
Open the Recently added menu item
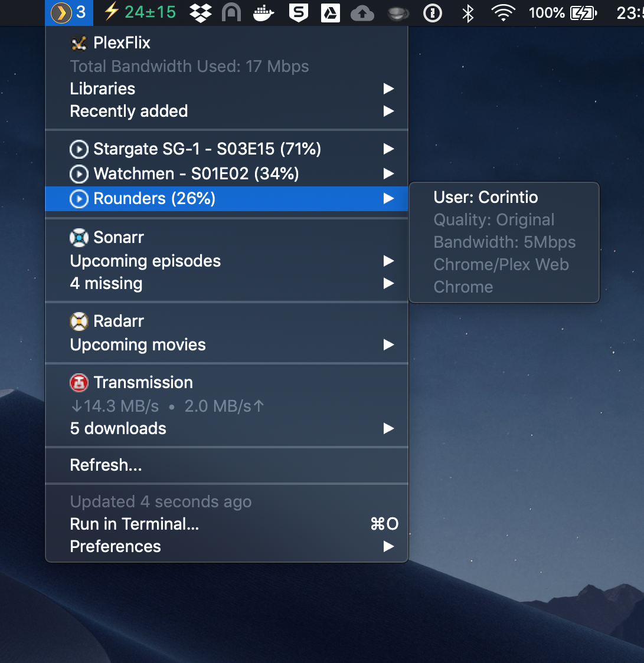226,111
